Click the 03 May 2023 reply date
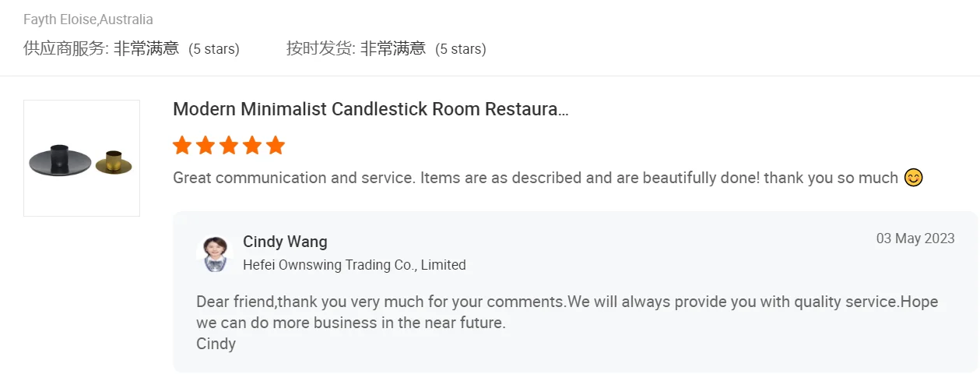Image resolution: width=980 pixels, height=385 pixels. tap(915, 238)
